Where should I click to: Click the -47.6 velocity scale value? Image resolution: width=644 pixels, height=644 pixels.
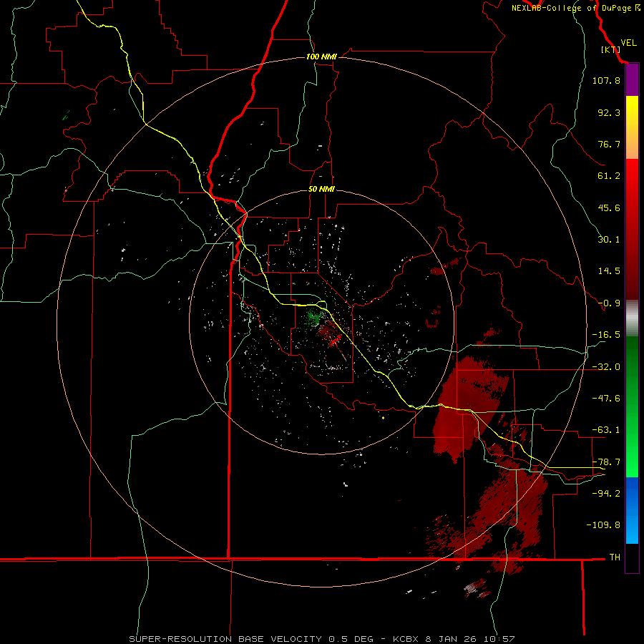click(x=606, y=399)
